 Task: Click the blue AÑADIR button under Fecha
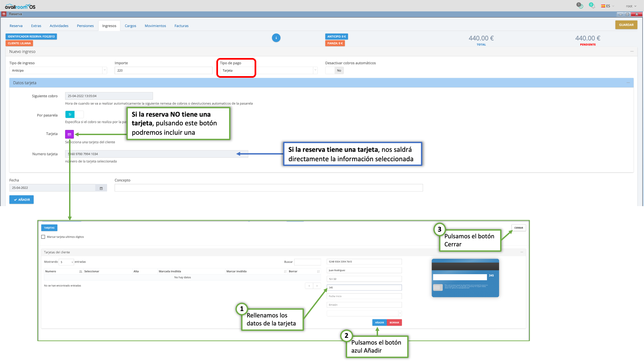coord(21,200)
